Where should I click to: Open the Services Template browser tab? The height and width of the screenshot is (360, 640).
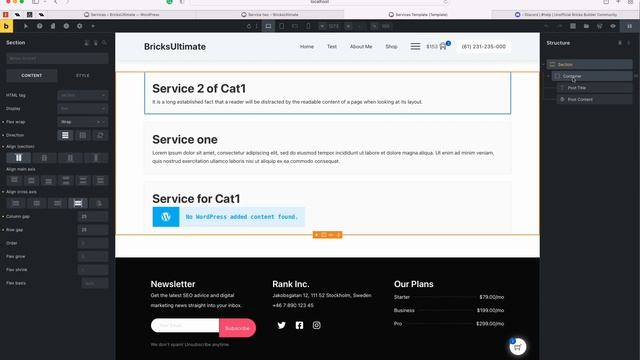tap(418, 14)
